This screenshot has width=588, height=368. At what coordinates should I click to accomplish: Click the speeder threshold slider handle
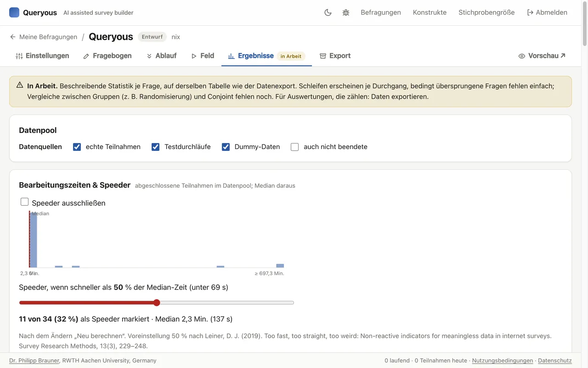tap(157, 303)
